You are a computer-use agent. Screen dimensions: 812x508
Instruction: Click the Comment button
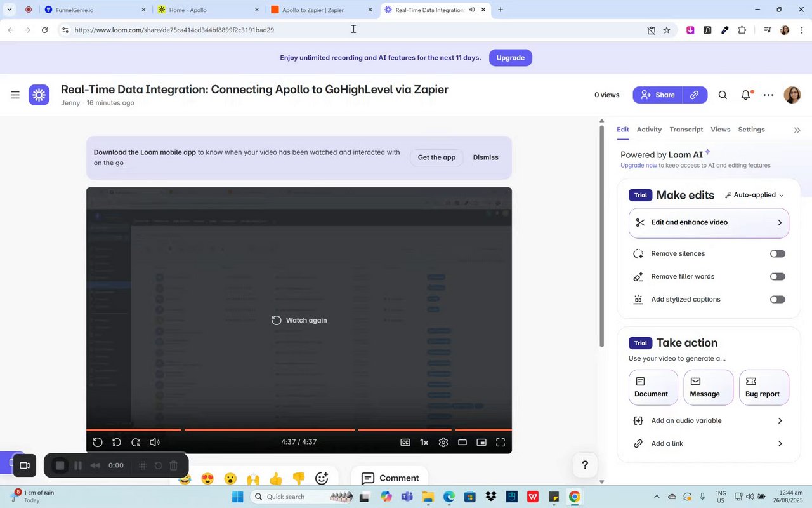[x=390, y=478]
